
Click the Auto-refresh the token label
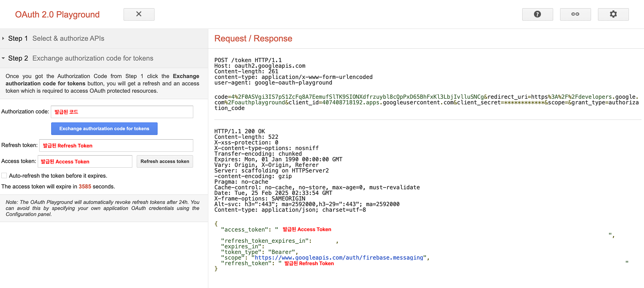(58, 175)
